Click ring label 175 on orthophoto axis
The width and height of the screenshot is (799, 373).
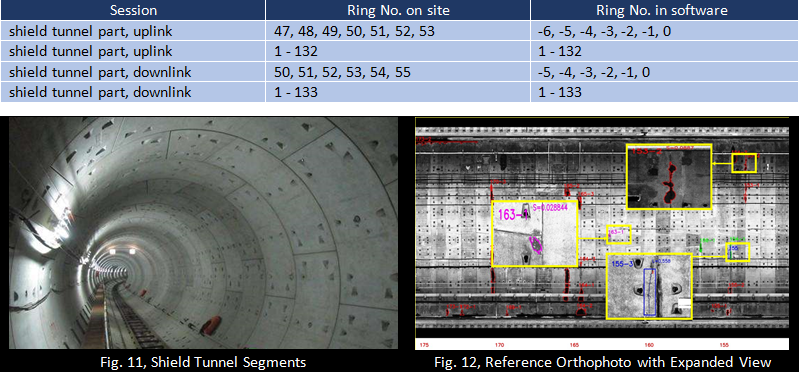pos(424,345)
